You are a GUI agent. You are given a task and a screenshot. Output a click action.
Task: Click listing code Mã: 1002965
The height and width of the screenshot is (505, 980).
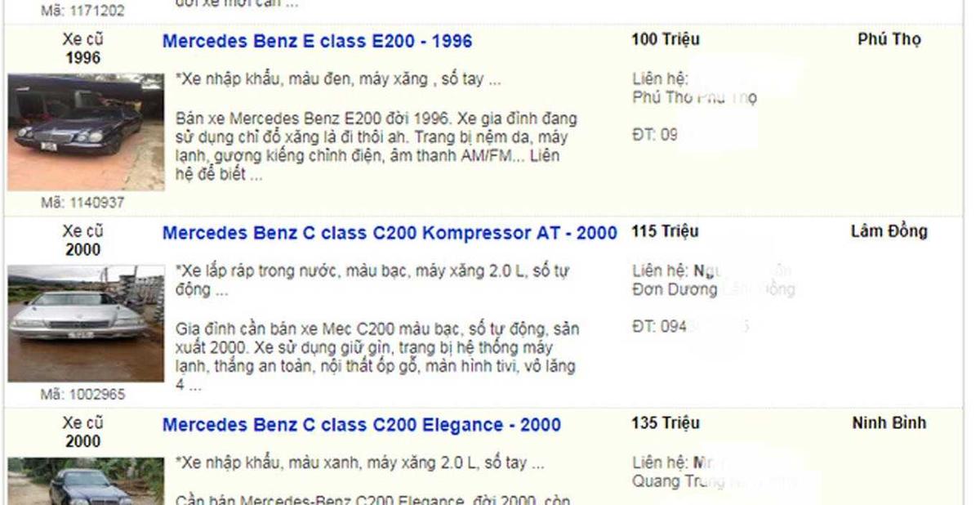82,395
